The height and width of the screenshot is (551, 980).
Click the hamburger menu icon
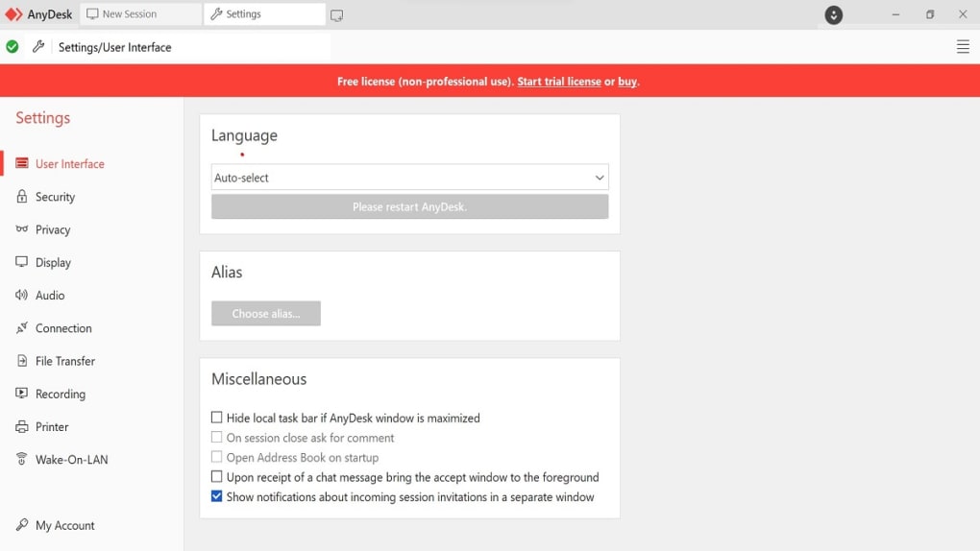963,47
